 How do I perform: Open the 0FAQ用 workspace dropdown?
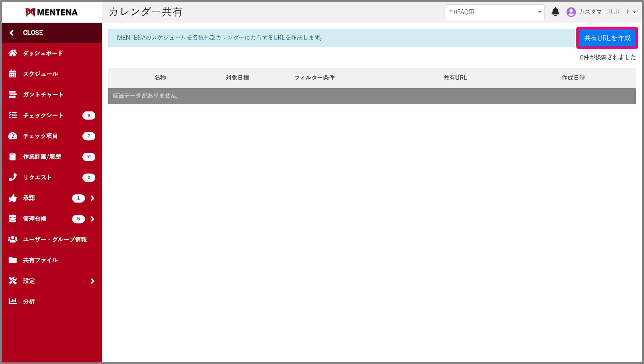(494, 12)
